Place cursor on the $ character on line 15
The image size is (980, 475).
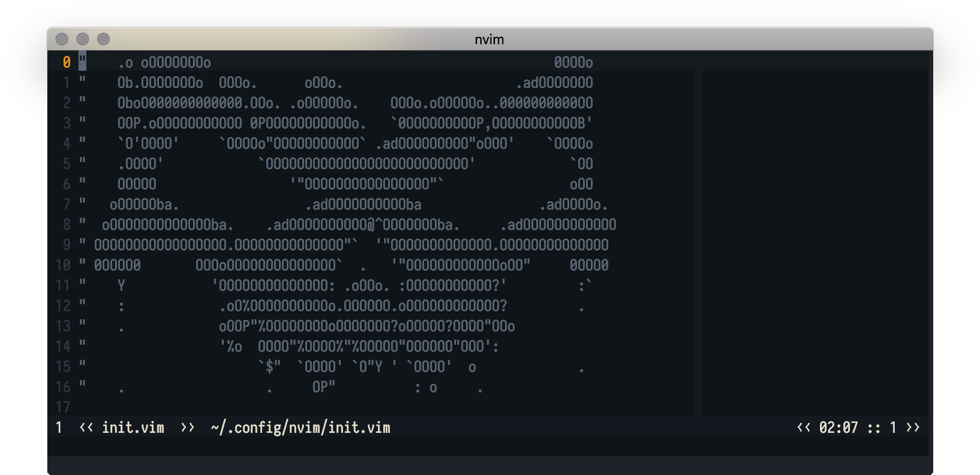point(269,367)
